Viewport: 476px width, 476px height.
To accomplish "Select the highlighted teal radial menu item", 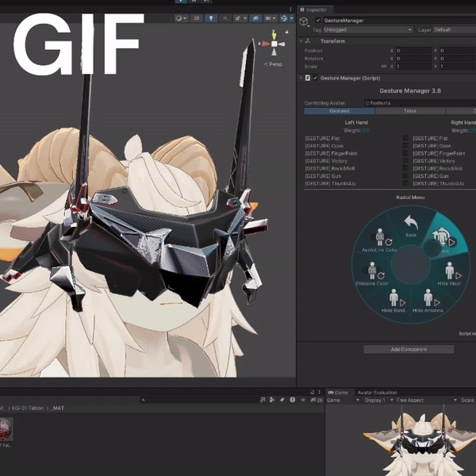I will click(x=443, y=240).
